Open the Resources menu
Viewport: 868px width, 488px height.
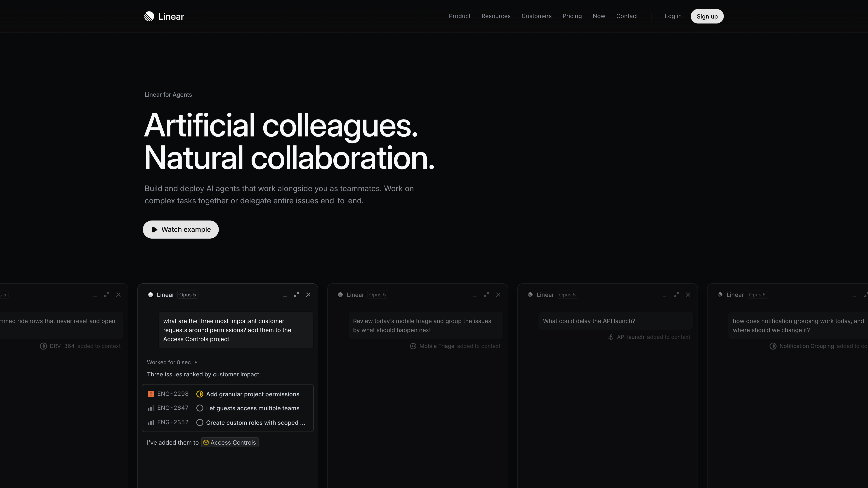(496, 16)
